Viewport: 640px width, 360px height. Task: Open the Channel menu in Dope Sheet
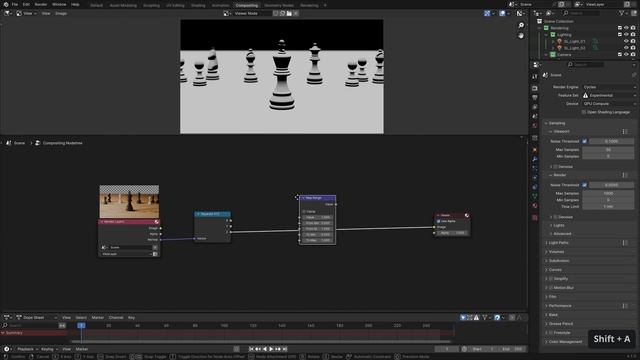click(116, 317)
